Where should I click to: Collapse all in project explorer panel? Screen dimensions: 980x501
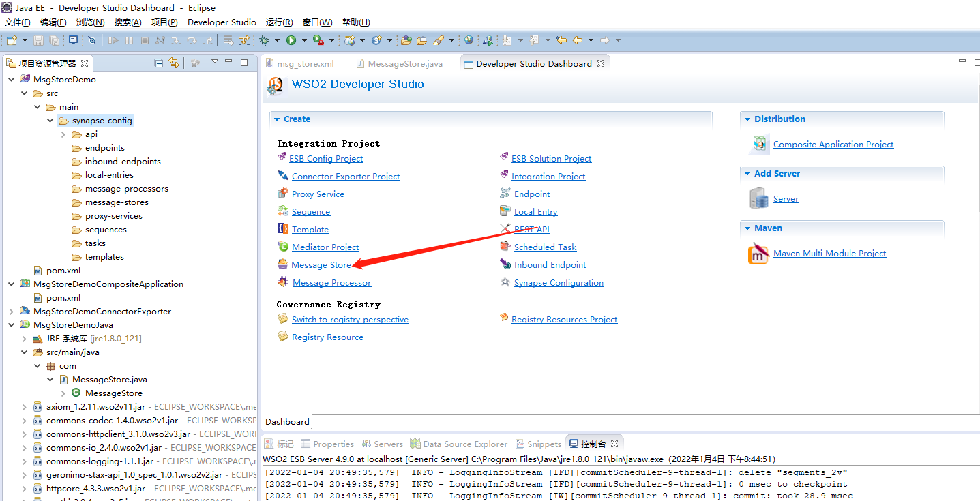pos(159,63)
